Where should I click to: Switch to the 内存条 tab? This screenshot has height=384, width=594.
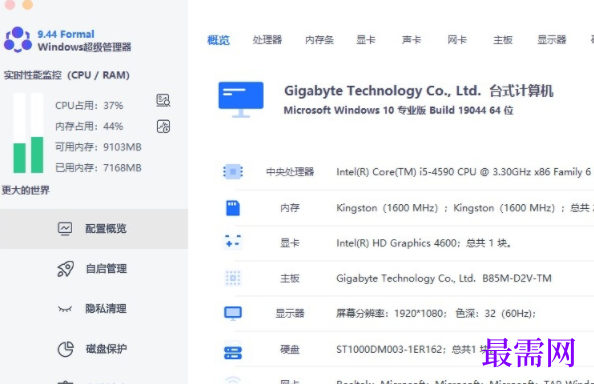click(319, 40)
